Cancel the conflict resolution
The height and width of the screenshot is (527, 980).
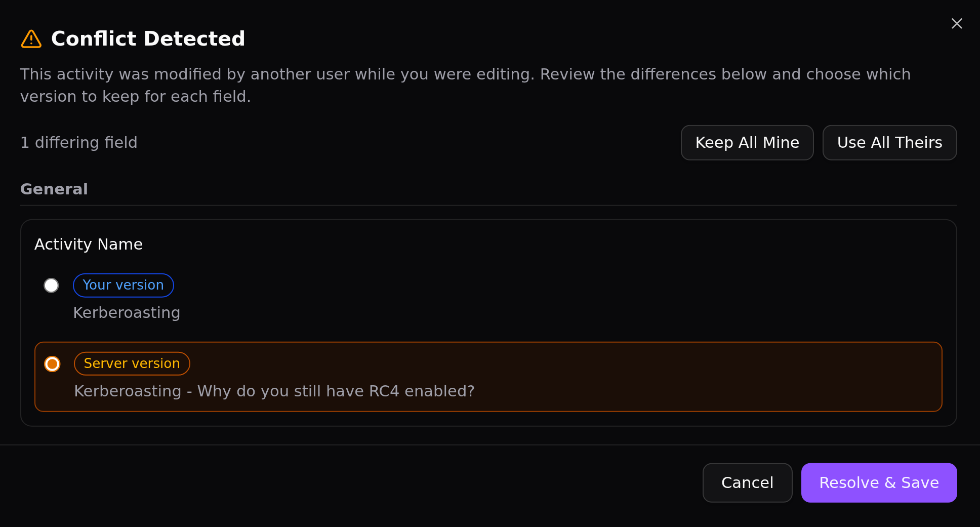tap(747, 483)
